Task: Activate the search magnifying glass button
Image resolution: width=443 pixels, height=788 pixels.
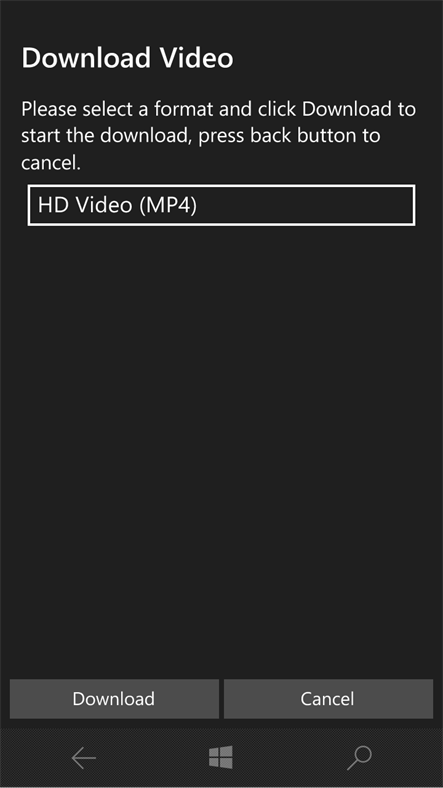Action: coord(359,758)
